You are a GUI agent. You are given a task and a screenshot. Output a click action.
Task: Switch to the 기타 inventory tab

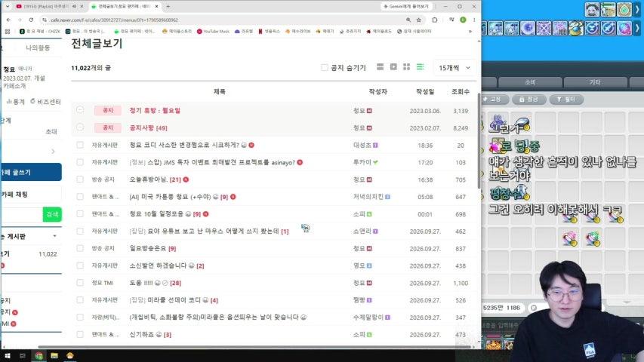(x=595, y=82)
